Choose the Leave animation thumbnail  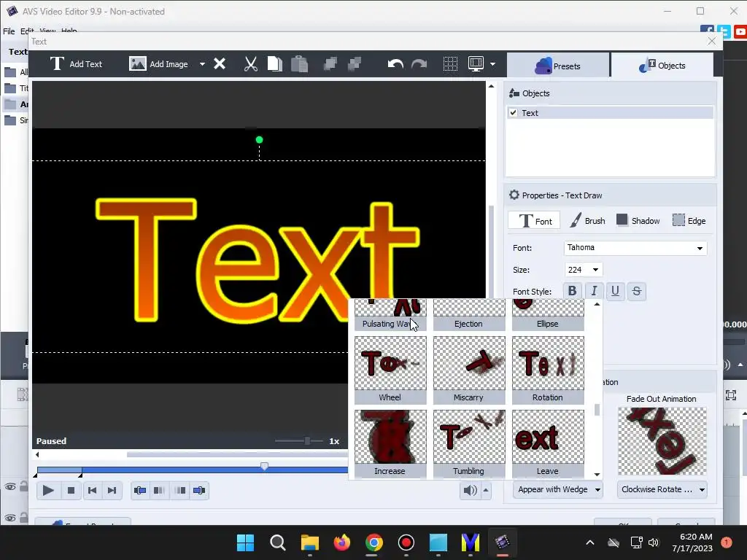(x=548, y=444)
